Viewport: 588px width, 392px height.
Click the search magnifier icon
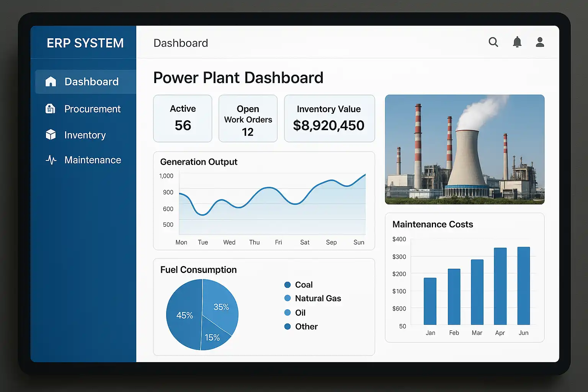click(x=493, y=42)
